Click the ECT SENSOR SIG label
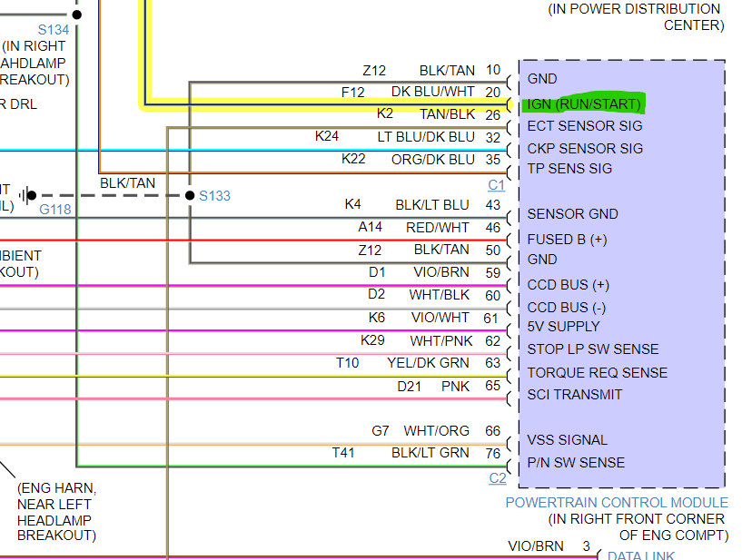The height and width of the screenshot is (560, 742). tap(585, 126)
